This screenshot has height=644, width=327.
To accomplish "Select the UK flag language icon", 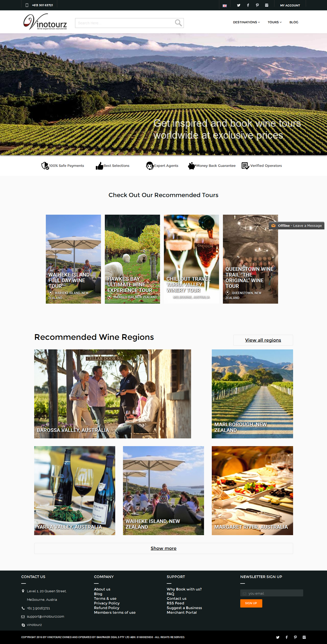I will tap(225, 6).
